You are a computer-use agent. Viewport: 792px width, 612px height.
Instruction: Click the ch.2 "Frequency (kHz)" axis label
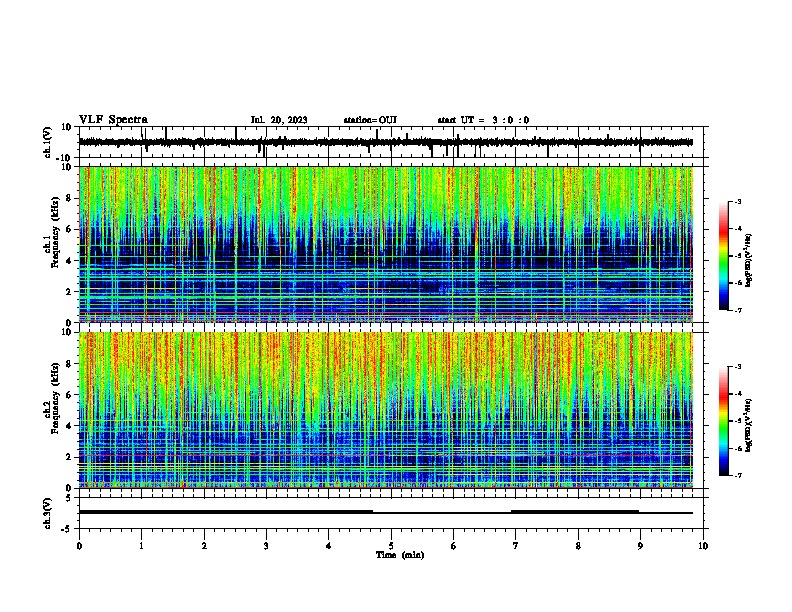point(55,398)
